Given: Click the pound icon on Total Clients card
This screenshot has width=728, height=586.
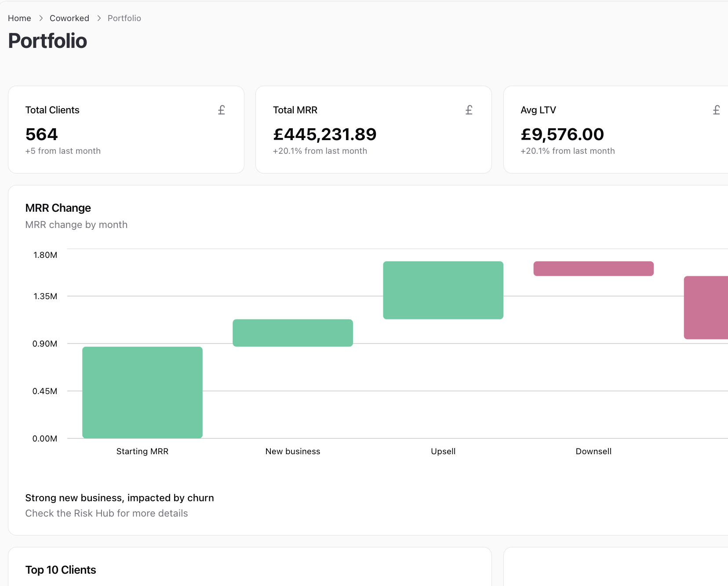Looking at the screenshot, I should (221, 110).
